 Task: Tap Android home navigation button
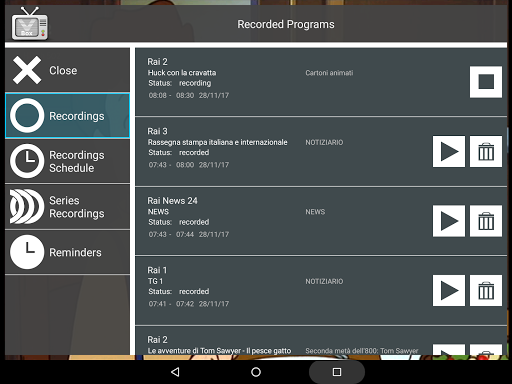[256, 372]
